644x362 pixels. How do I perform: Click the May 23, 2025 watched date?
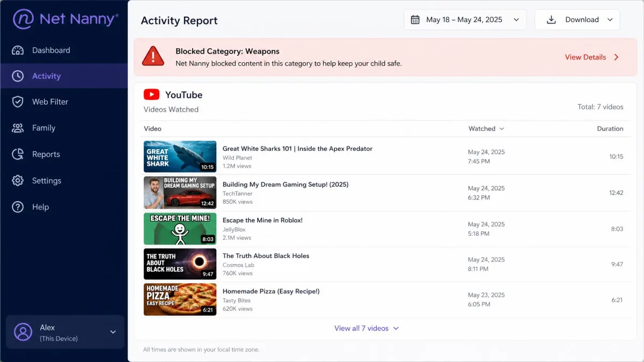[486, 295]
